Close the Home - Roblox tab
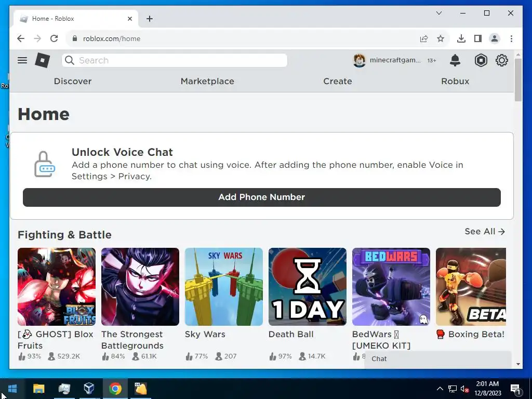The width and height of the screenshot is (532, 399). [130, 19]
